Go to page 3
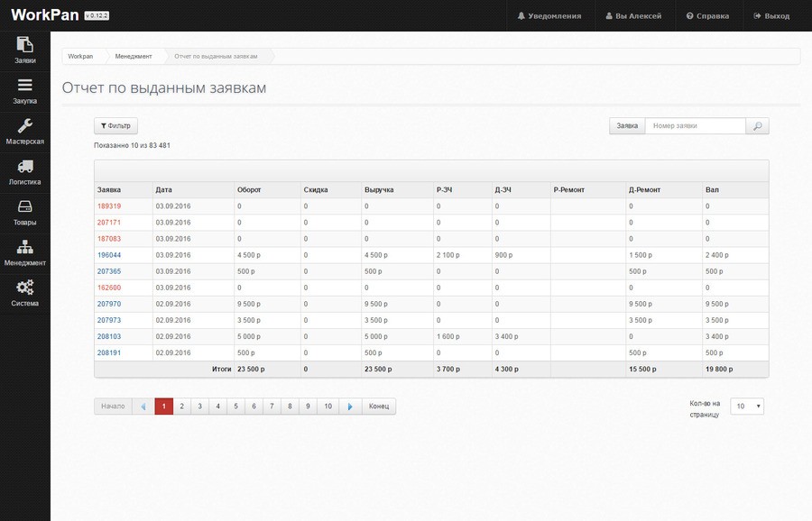The image size is (812, 521). click(x=200, y=407)
